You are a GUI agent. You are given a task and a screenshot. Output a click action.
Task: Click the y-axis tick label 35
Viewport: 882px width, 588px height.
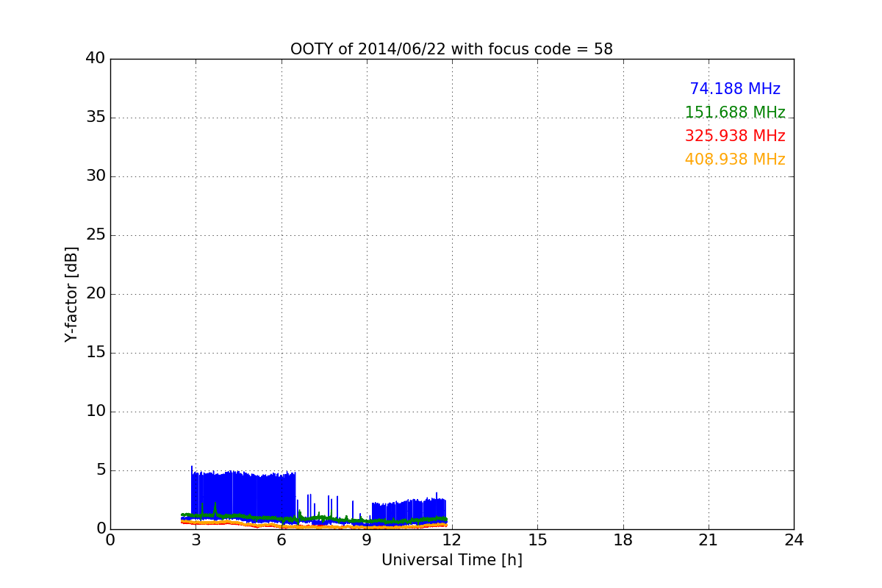coord(96,118)
